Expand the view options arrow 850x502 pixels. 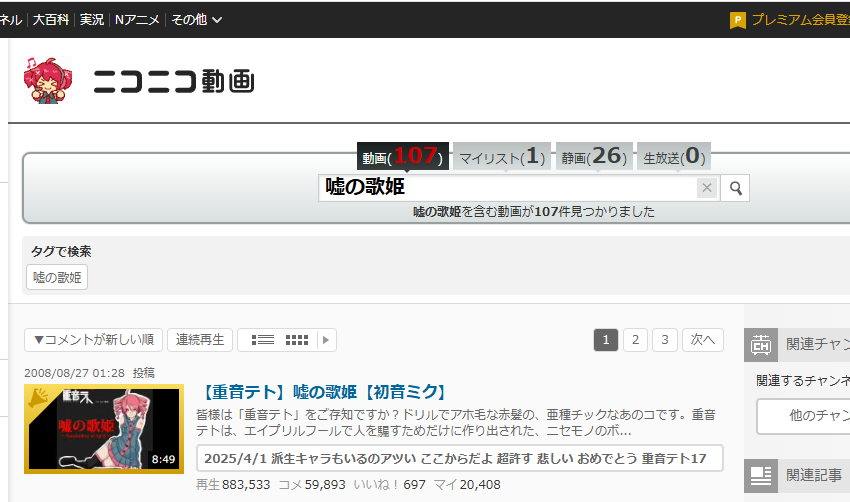(x=326, y=340)
